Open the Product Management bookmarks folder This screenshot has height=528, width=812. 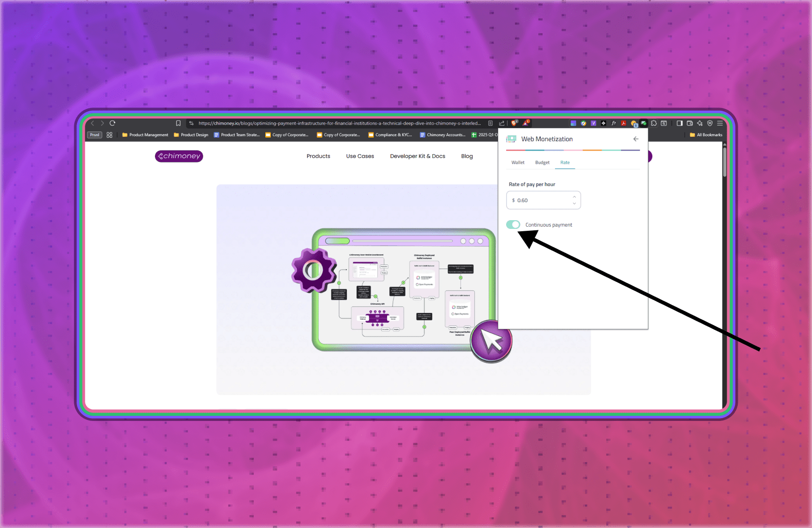(145, 135)
